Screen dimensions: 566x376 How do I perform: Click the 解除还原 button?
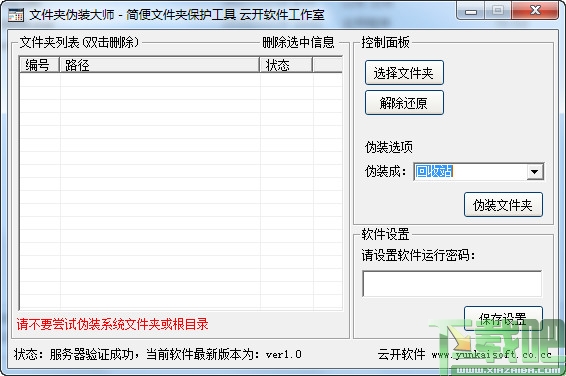[404, 103]
